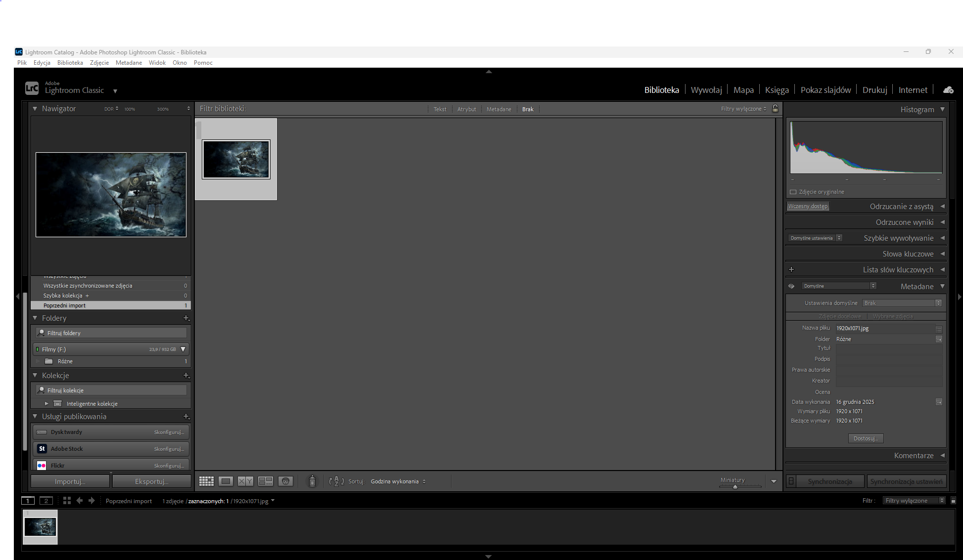The height and width of the screenshot is (560, 963).
Task: Click in the Filtruj foldery search field
Action: click(x=111, y=333)
